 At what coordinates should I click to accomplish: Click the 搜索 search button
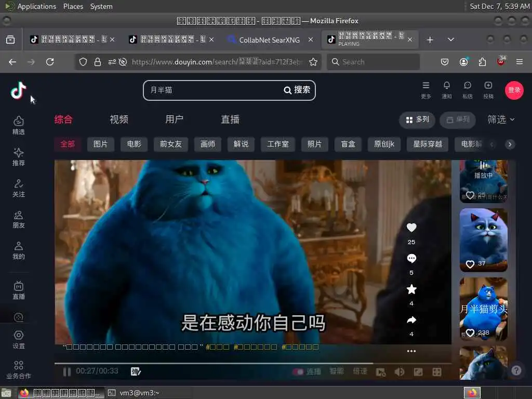pos(297,90)
